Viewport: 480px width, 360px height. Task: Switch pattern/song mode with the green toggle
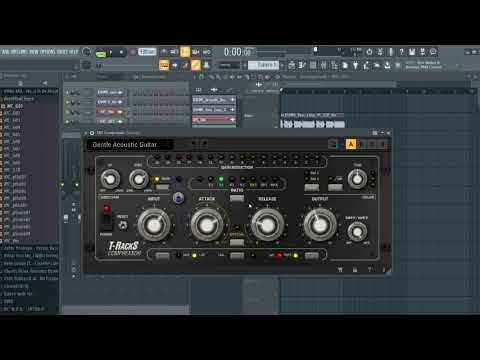click(100, 53)
